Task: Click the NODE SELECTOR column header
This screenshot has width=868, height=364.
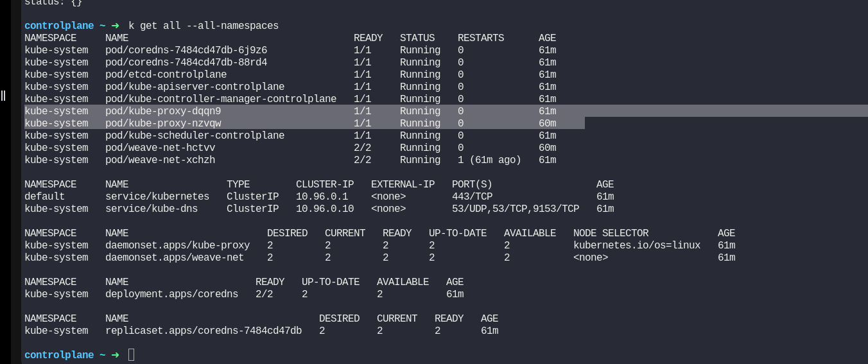Action: (611, 233)
